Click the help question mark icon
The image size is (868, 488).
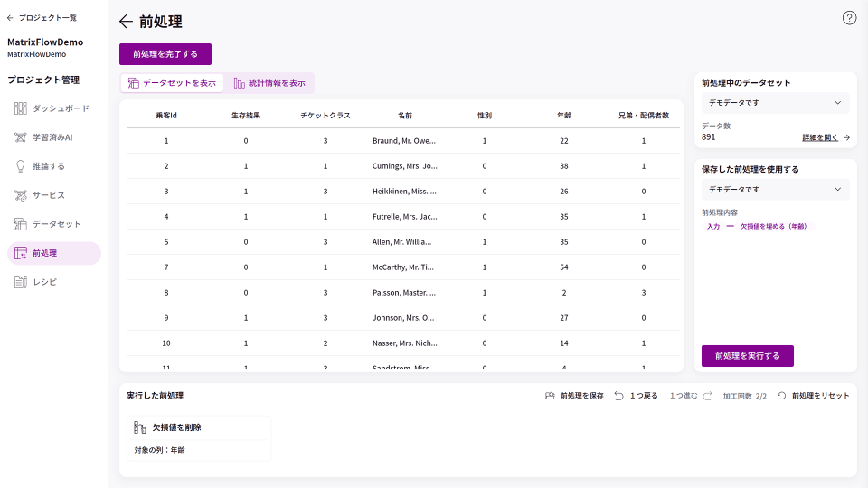(x=849, y=18)
